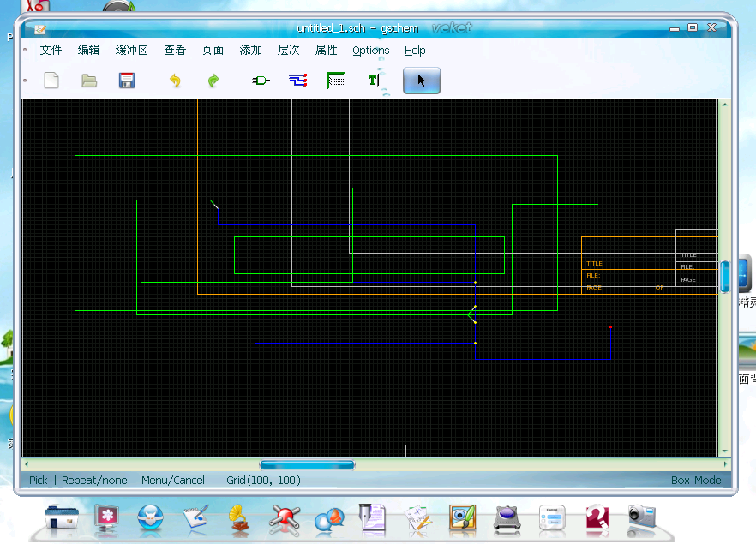Select the Add Bus tool
The width and height of the screenshot is (756, 544).
[336, 81]
